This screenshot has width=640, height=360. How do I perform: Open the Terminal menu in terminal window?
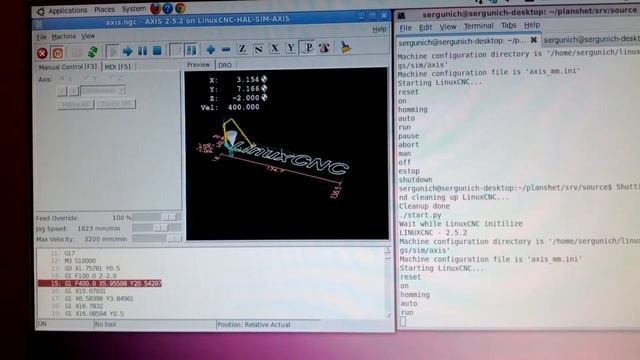[x=478, y=26]
